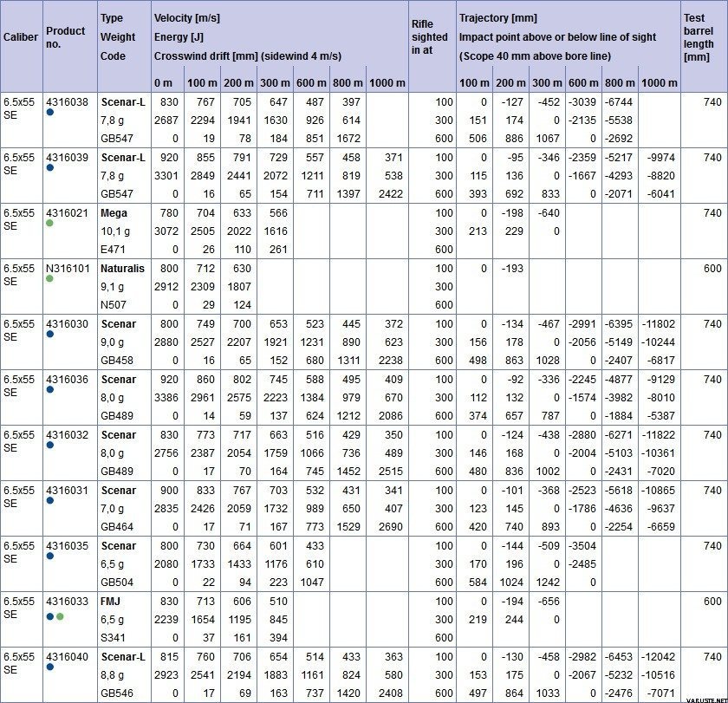The width and height of the screenshot is (728, 703).
Task: Click crosswind drift value 2690
Action: tap(391, 526)
